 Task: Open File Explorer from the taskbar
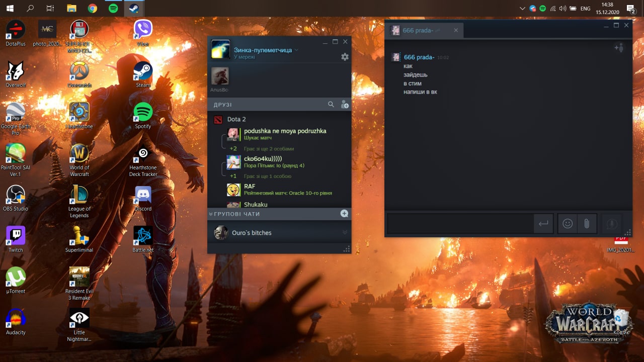[x=71, y=8]
